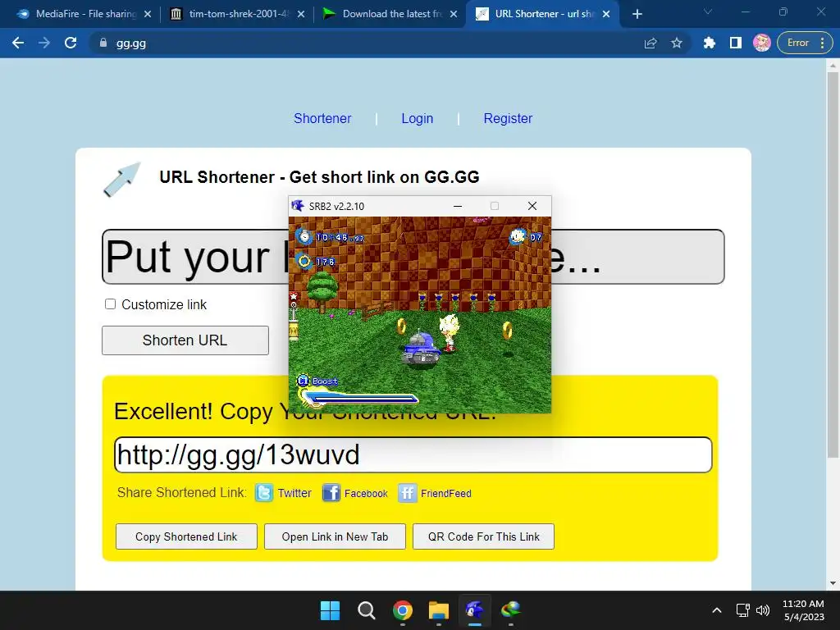Switch to the tim-tom-shrek-2001 tab
Image resolution: width=840 pixels, height=630 pixels.
238,14
